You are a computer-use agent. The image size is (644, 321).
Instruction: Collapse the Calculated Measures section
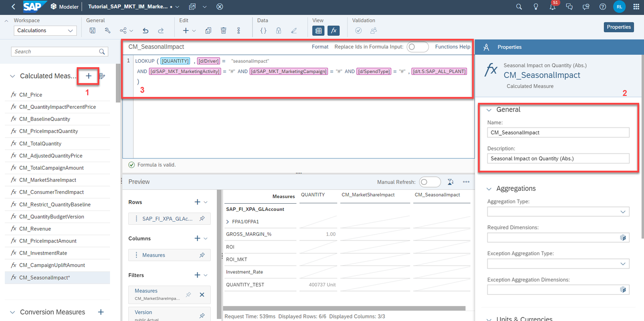[13, 76]
